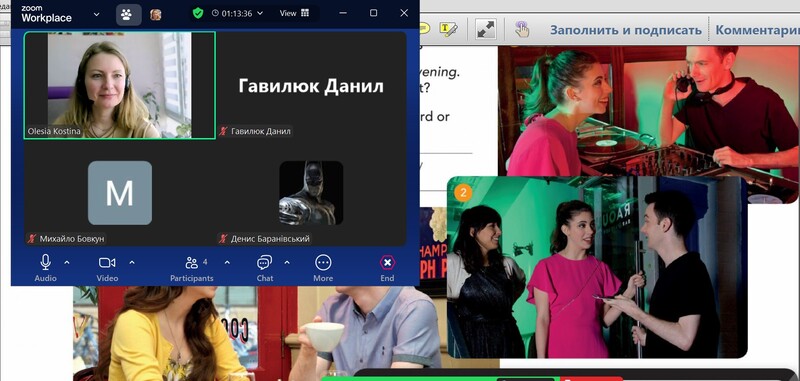
Task: Open the More options menu
Action: pos(323,268)
